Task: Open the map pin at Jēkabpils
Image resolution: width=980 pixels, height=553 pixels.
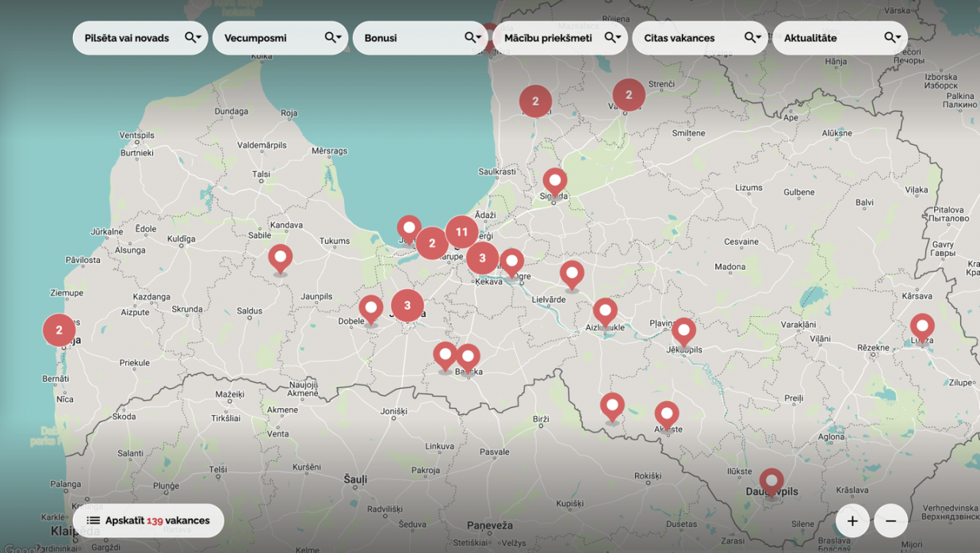Action: 683,331
